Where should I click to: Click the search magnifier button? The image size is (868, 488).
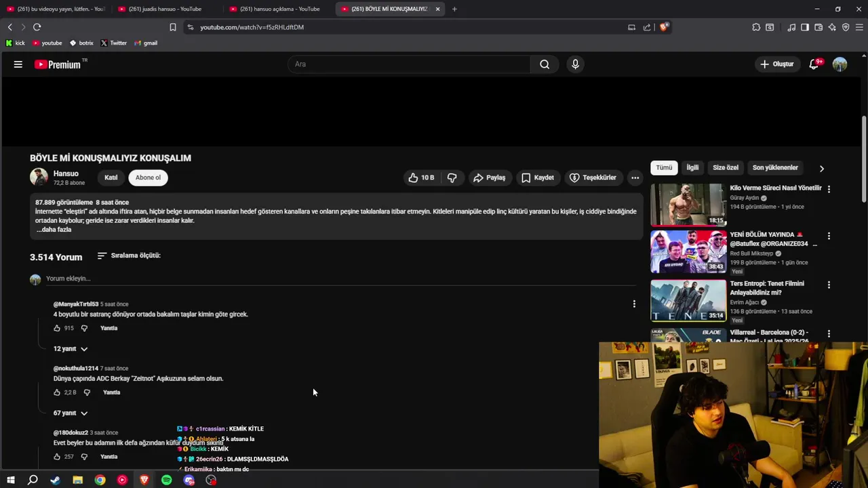[545, 64]
